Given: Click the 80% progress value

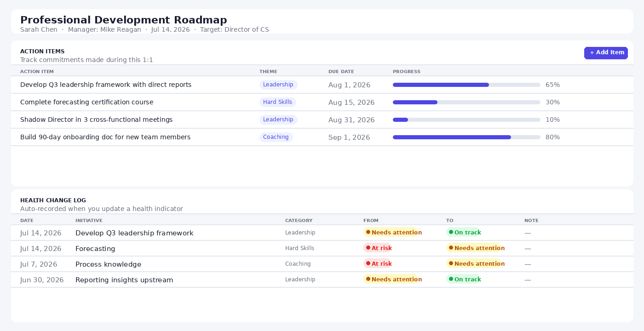Looking at the screenshot, I should [552, 137].
